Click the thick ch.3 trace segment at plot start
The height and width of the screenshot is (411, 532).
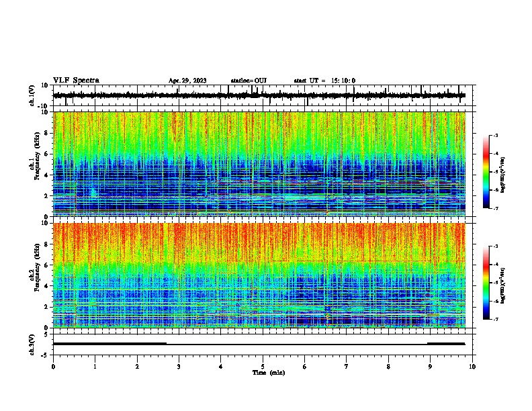click(109, 344)
